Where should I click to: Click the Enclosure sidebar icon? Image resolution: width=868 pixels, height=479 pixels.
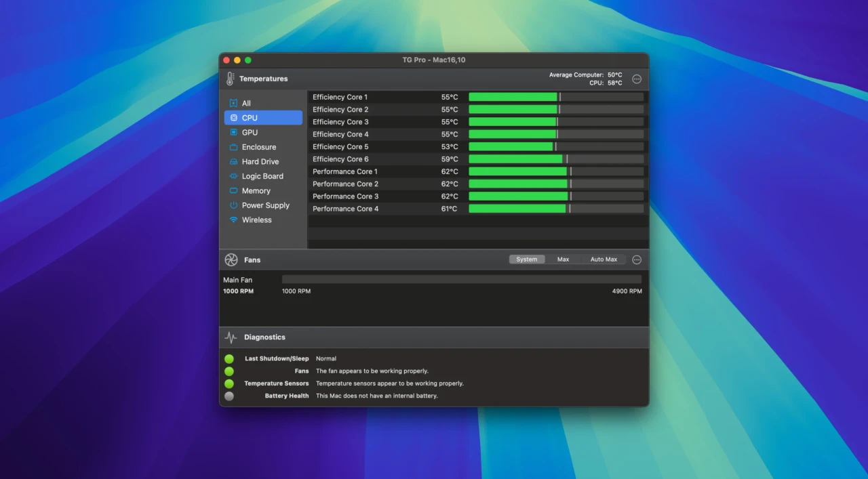[x=233, y=147]
